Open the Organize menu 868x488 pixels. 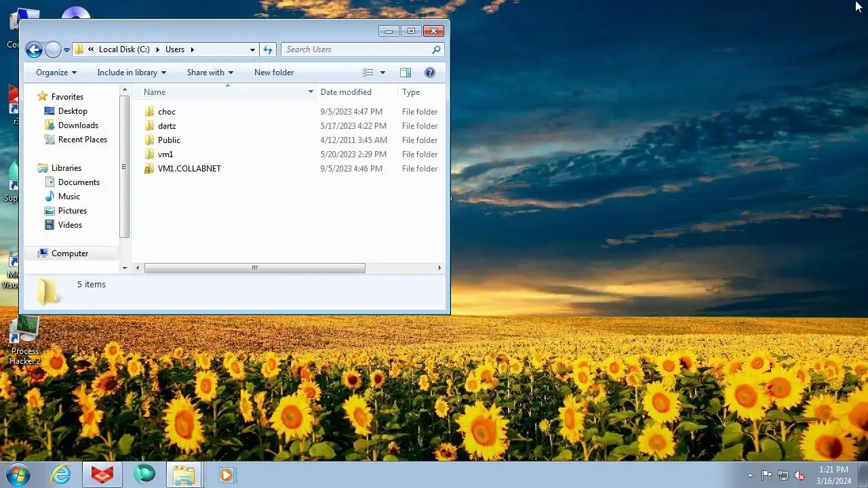coord(56,73)
